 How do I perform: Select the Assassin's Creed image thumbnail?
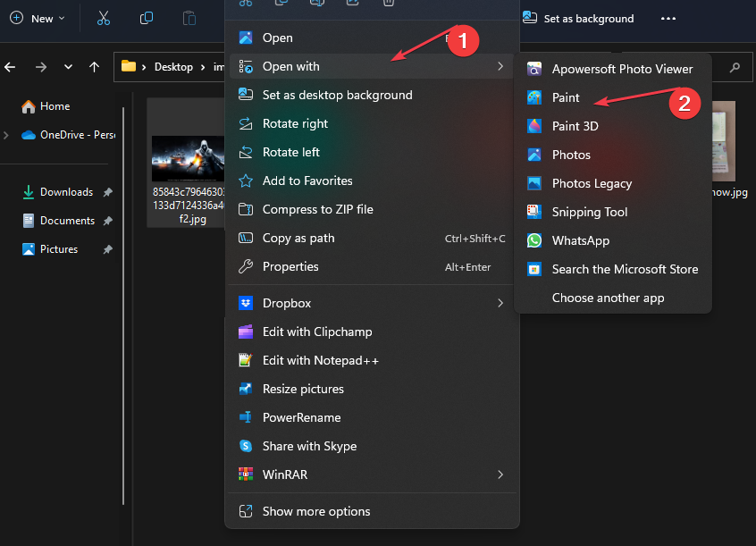click(x=188, y=158)
